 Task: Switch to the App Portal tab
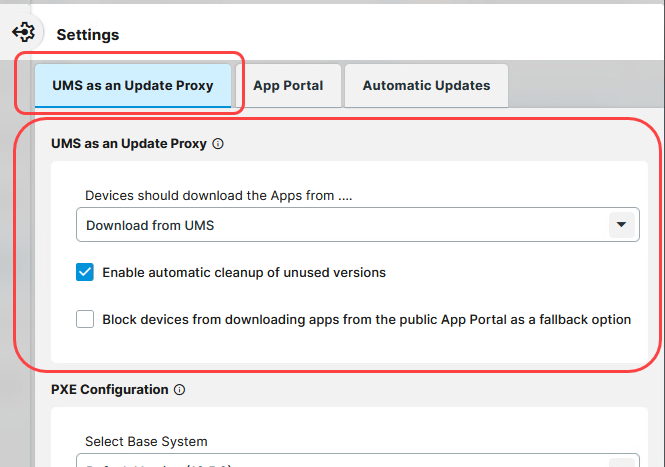click(x=288, y=86)
